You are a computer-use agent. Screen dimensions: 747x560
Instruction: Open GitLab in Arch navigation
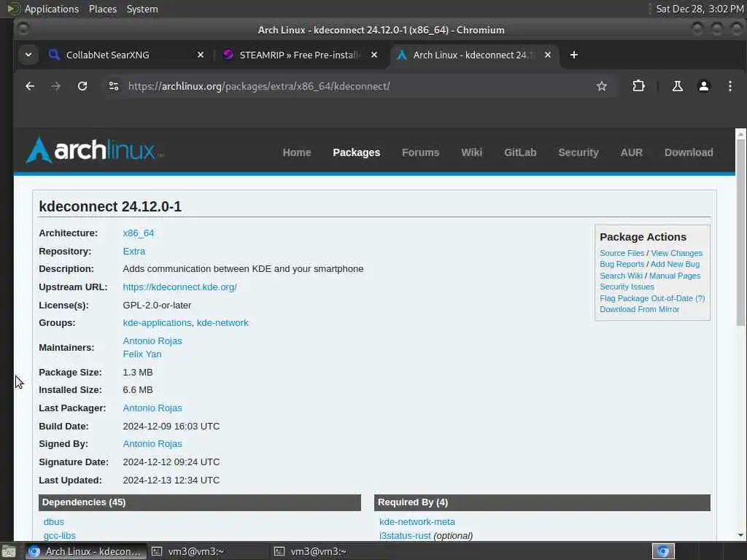(520, 152)
